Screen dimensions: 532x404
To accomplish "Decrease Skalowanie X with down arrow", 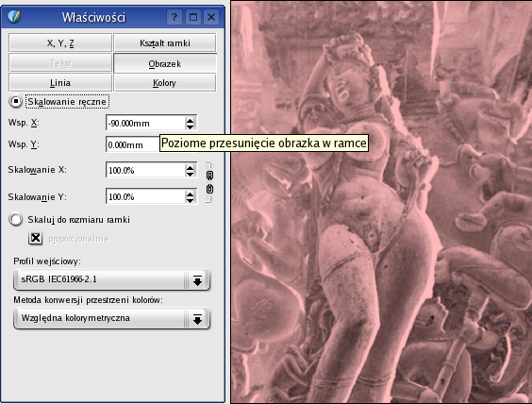I will coord(190,174).
